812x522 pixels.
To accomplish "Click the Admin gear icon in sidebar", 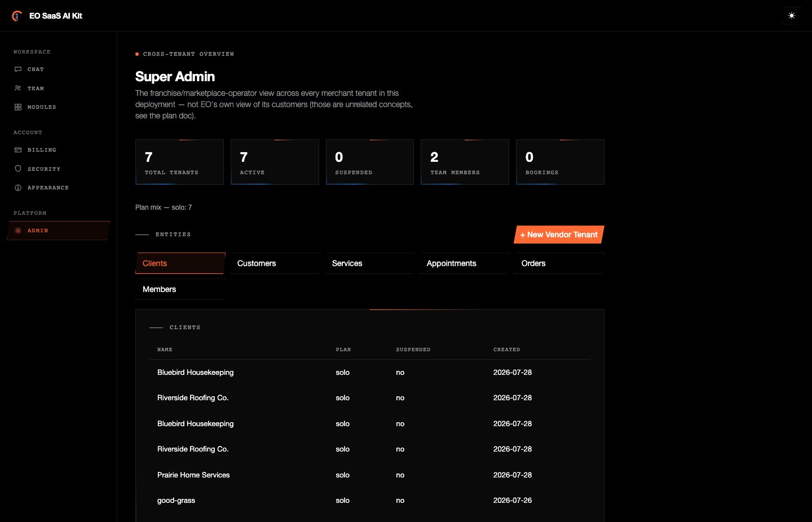I will point(18,231).
